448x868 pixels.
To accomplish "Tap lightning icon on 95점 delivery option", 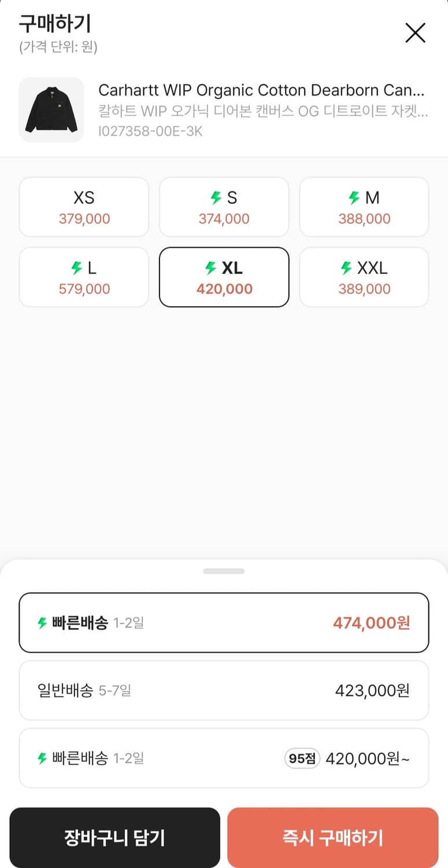I will pyautogui.click(x=42, y=758).
